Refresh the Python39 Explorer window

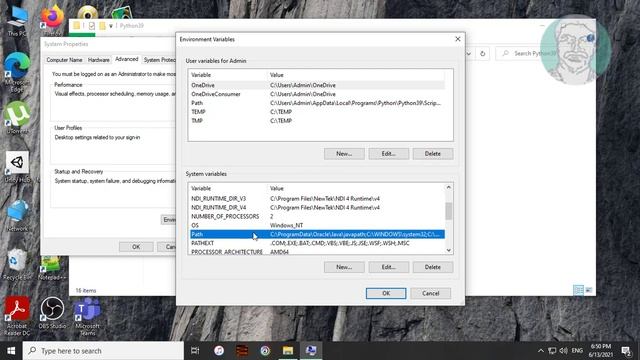pyautogui.click(x=482, y=53)
